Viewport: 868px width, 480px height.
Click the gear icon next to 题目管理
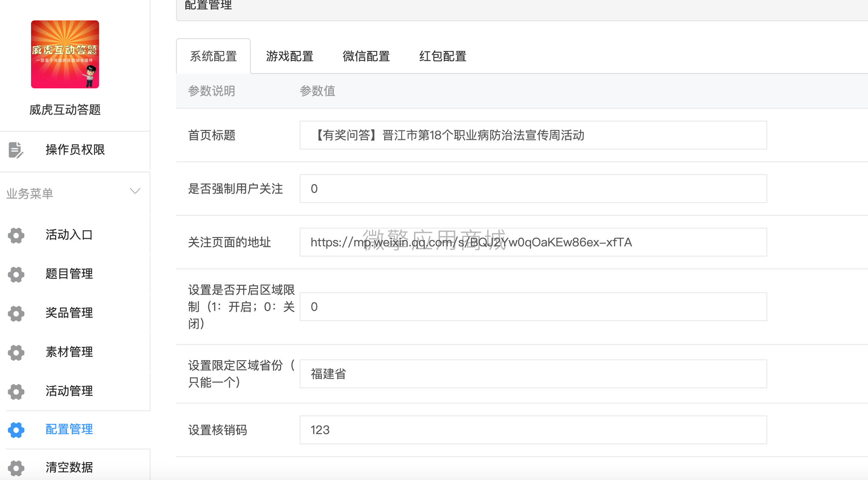pos(16,274)
